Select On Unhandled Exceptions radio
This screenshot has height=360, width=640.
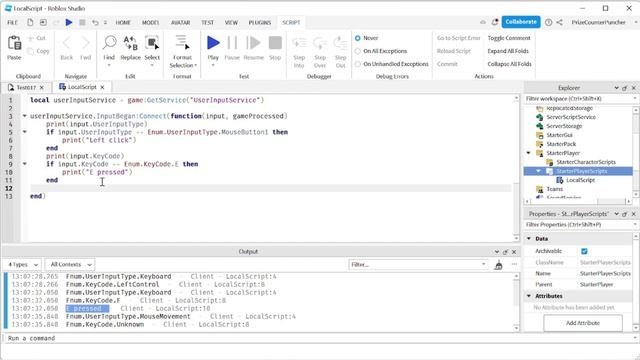click(x=358, y=64)
